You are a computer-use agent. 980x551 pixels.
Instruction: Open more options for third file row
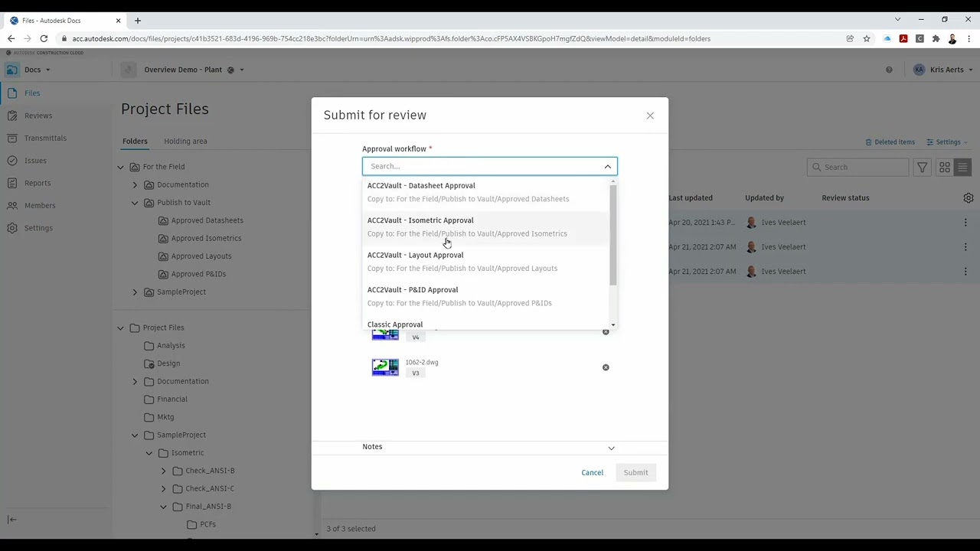point(965,272)
